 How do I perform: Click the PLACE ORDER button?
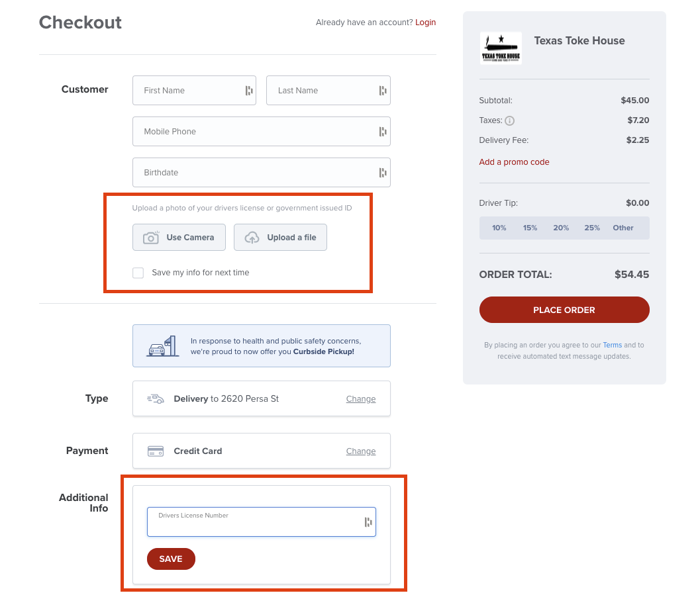(564, 310)
